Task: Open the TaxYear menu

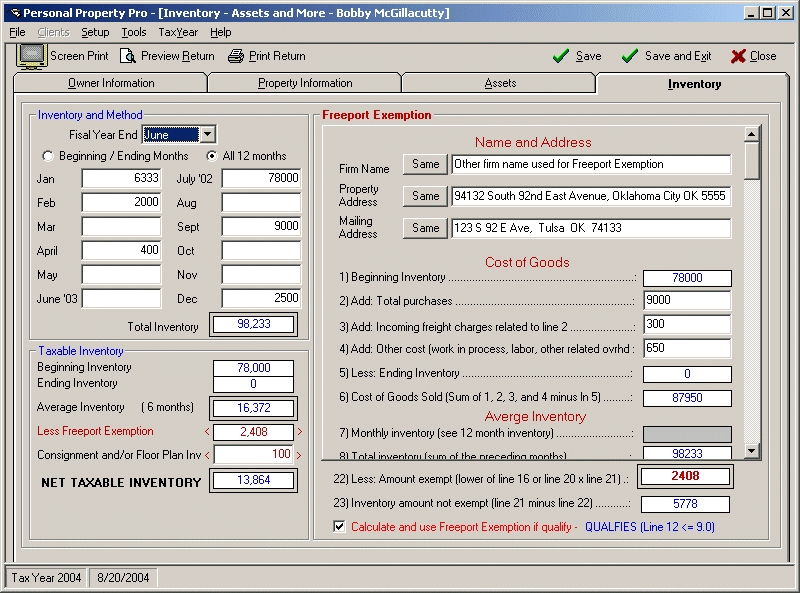Action: 178,32
